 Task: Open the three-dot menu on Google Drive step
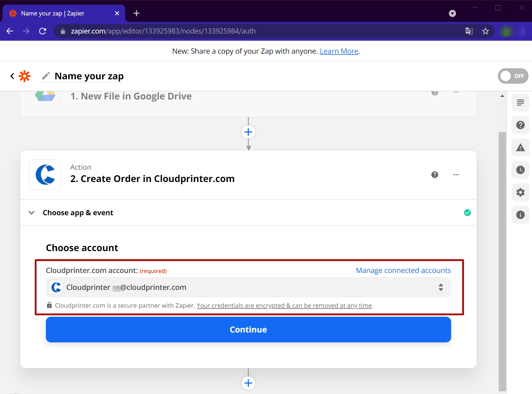coord(456,92)
